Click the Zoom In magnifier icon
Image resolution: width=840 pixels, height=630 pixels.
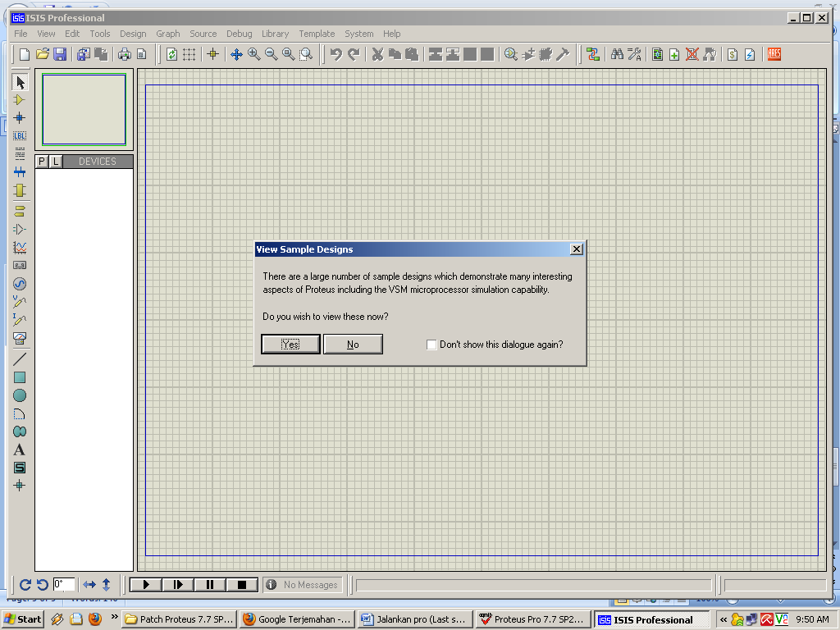coord(254,54)
